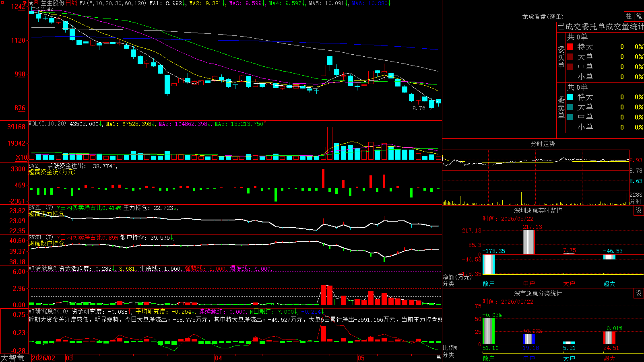Click 超大 label in 深市超赢分类统计 chart
The height and width of the screenshot is (362, 644).
click(x=609, y=358)
